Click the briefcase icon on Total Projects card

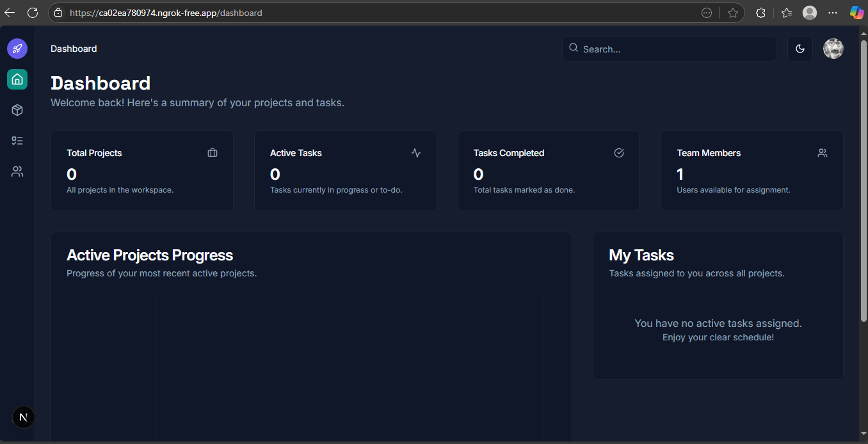(213, 153)
